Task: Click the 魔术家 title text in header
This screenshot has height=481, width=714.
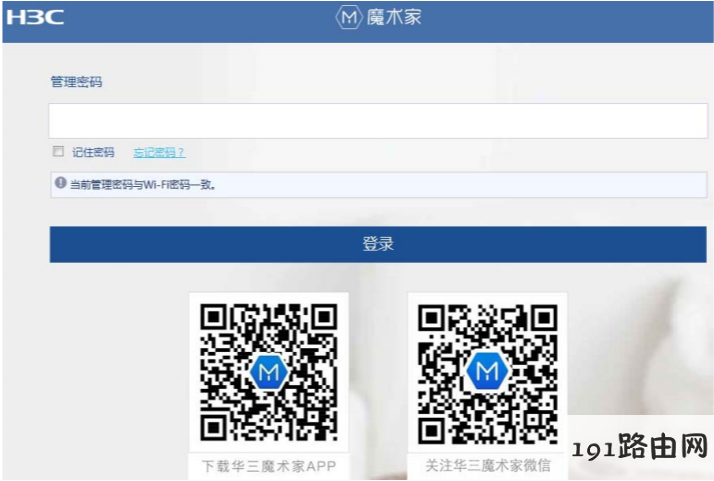Action: 394,17
